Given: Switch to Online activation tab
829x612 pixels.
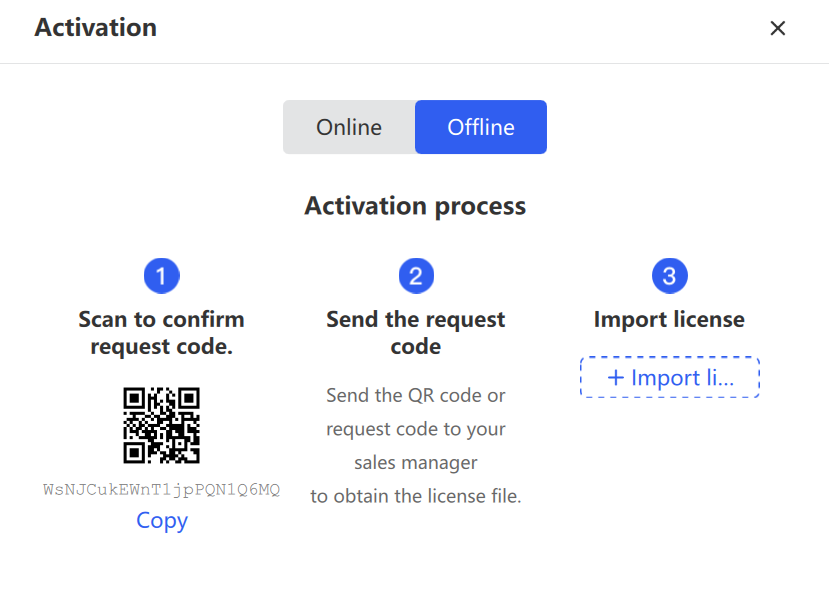Looking at the screenshot, I should (349, 127).
